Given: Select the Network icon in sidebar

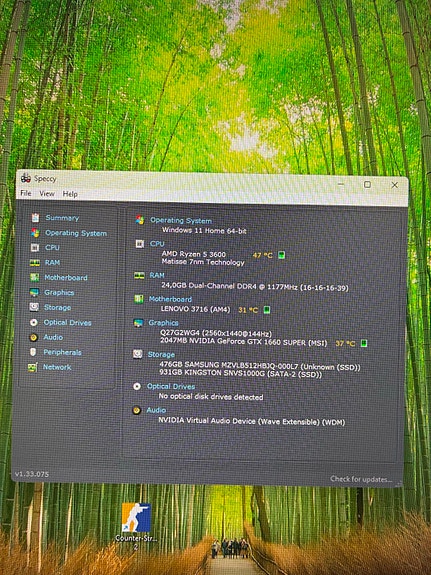Looking at the screenshot, I should point(32,367).
